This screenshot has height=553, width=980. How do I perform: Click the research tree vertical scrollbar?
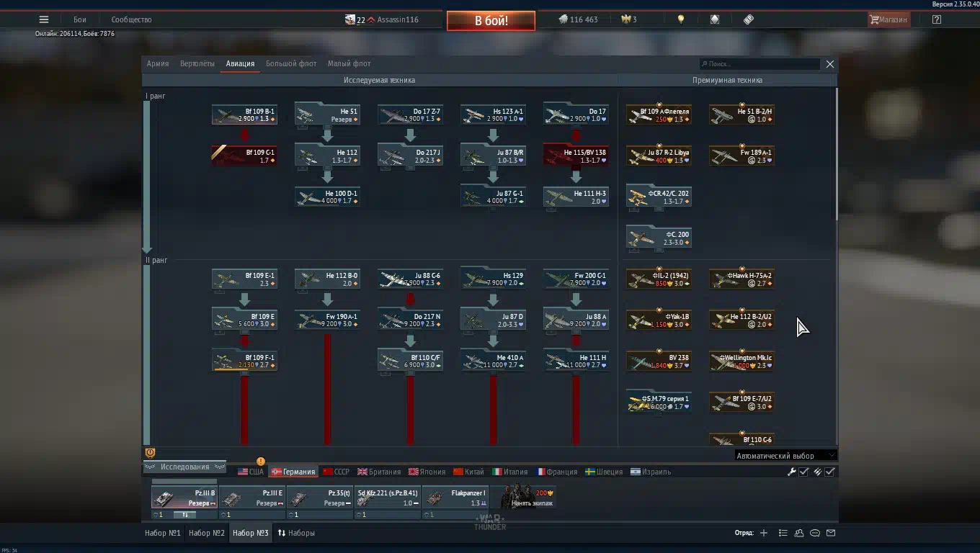[836, 154]
